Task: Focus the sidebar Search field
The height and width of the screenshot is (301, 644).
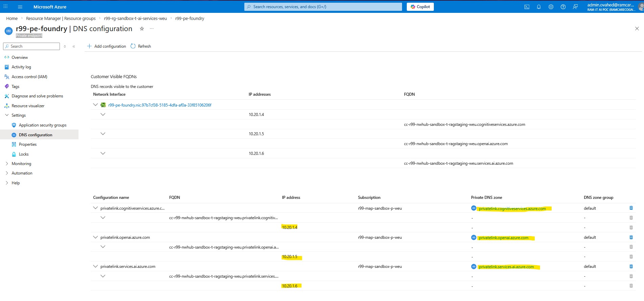Action: pos(31,46)
